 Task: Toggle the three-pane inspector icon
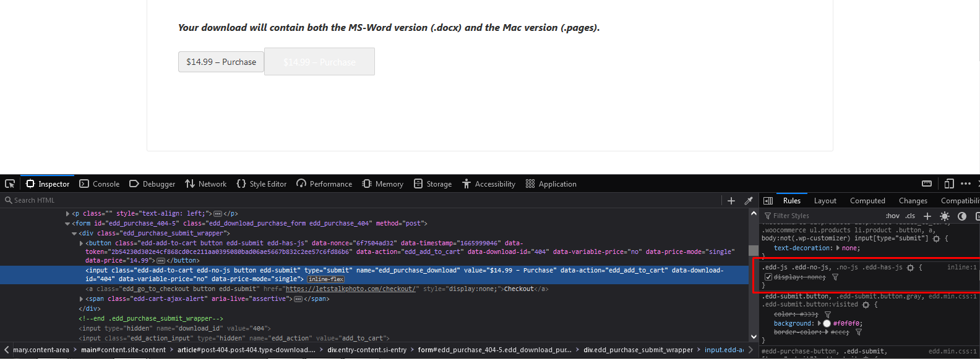pos(768,200)
